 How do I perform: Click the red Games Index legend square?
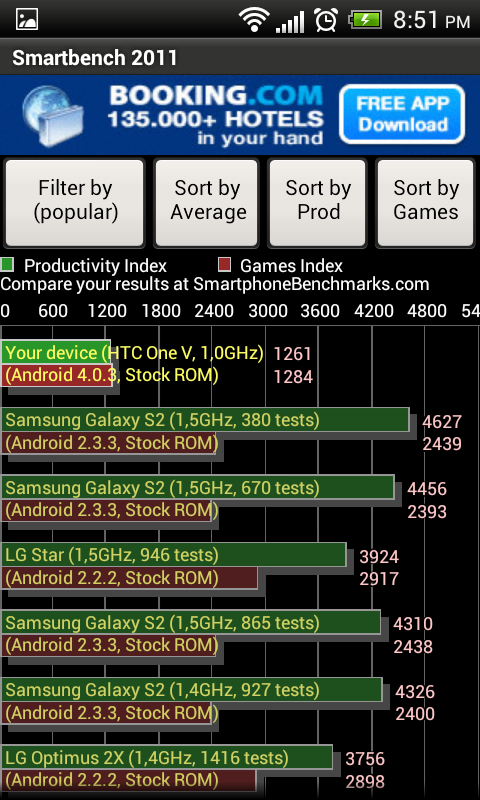point(224,265)
